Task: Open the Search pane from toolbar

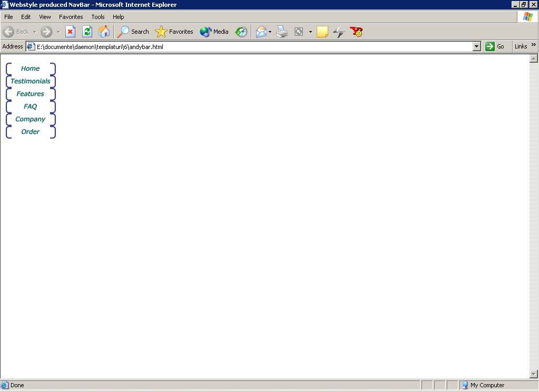Action: (x=133, y=32)
